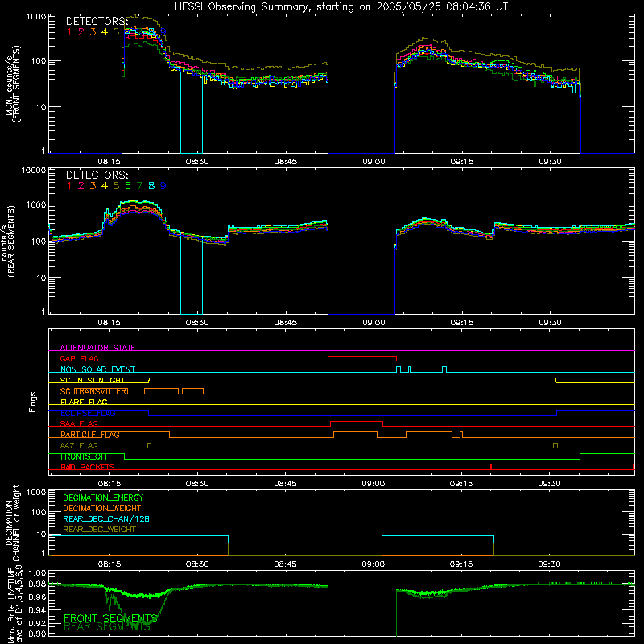The width and height of the screenshot is (644, 644).
Task: Select the REAR_DEC_WEIGHT legend entry
Action: [x=99, y=530]
